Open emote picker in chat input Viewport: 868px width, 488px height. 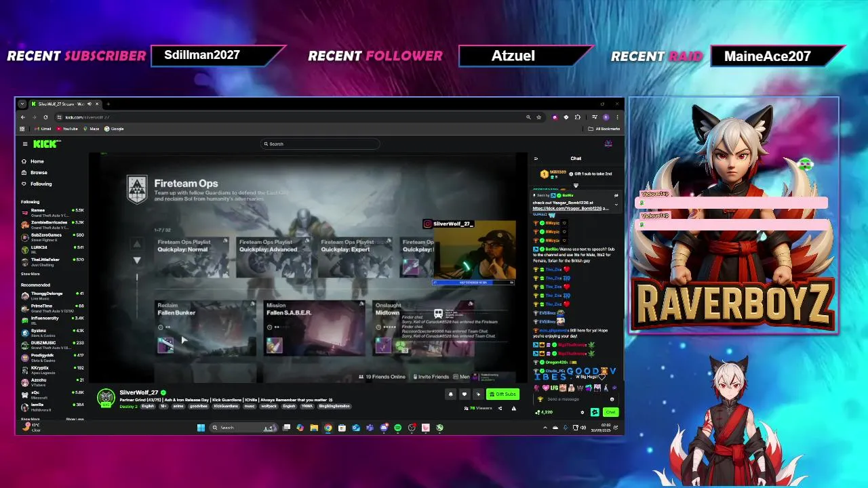tap(612, 399)
